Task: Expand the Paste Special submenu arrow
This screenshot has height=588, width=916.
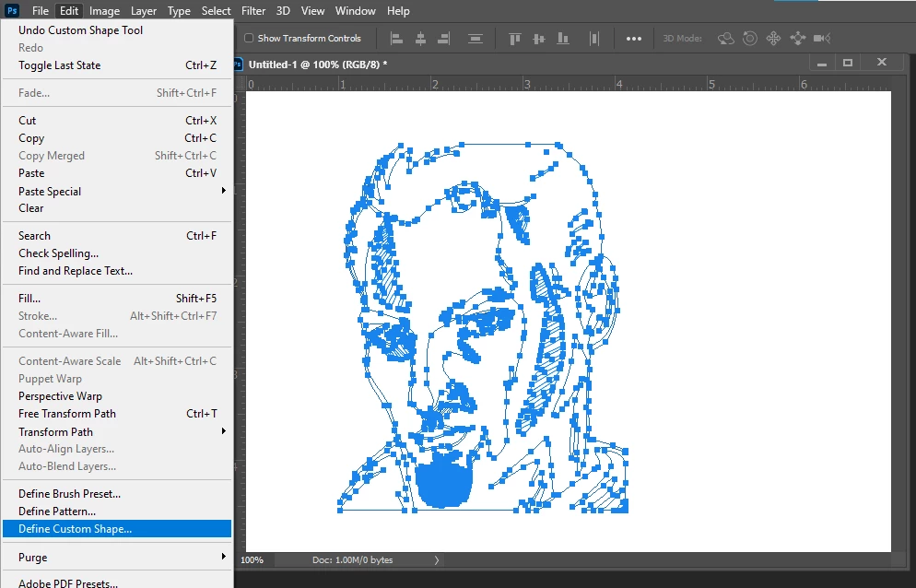Action: click(x=223, y=191)
